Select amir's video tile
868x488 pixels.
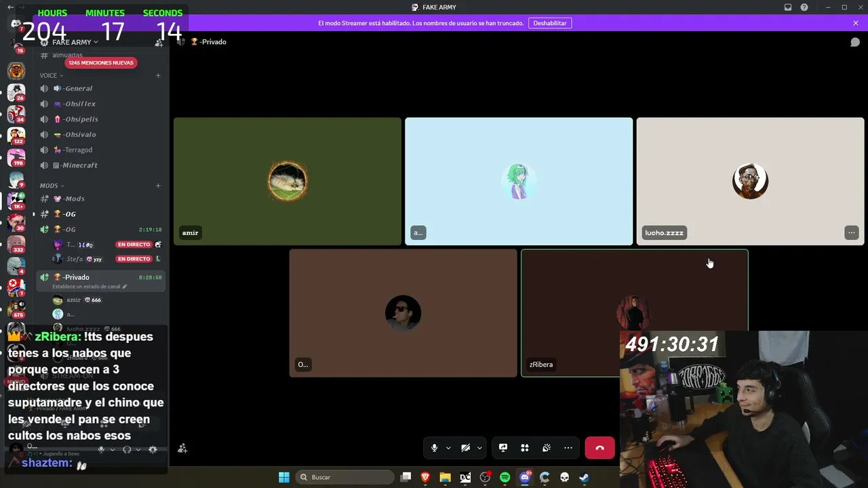point(288,182)
